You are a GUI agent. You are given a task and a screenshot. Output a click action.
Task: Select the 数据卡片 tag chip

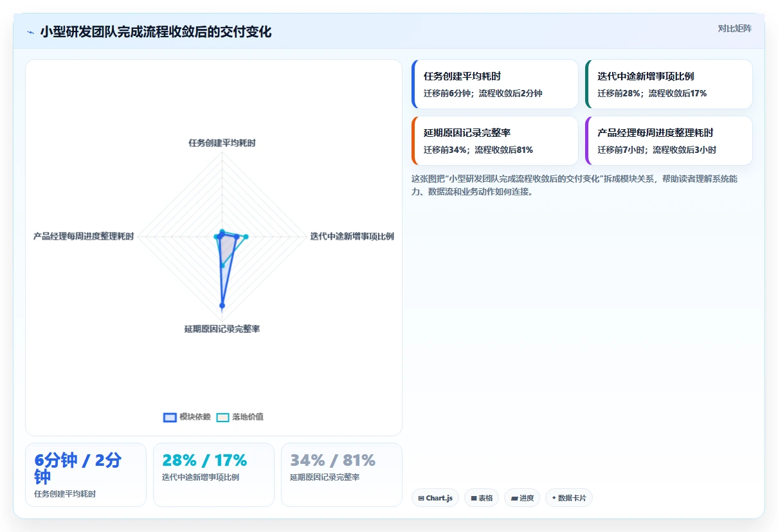[569, 498]
